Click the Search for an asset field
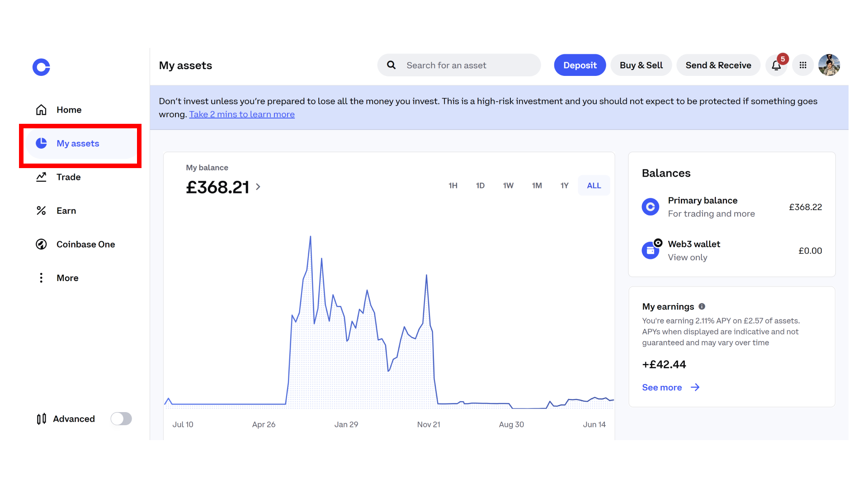Image resolution: width=868 pixels, height=488 pixels. click(x=459, y=66)
